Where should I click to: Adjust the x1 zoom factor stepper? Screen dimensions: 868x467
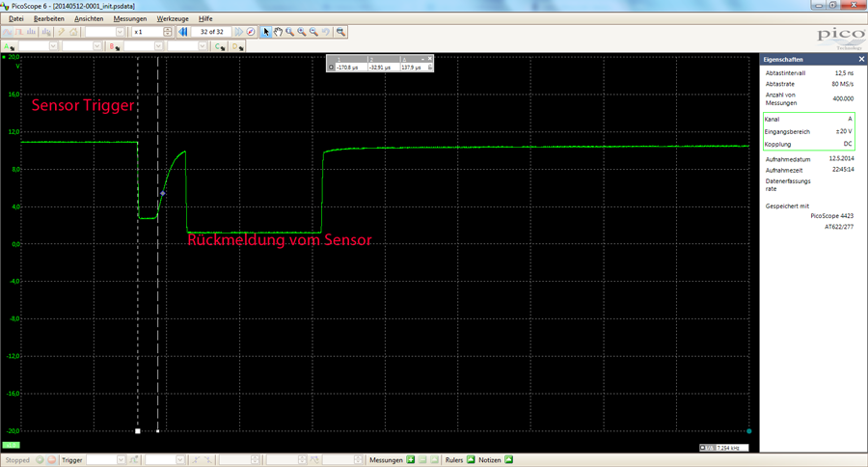point(167,32)
